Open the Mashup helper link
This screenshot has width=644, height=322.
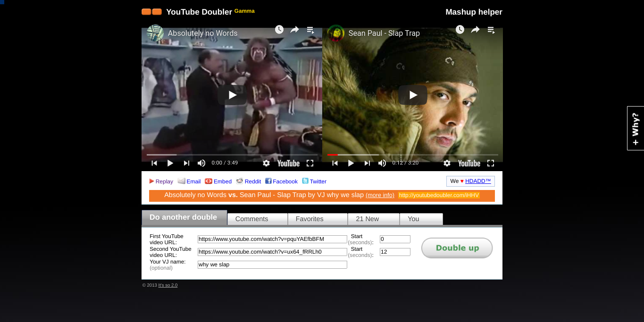point(474,12)
